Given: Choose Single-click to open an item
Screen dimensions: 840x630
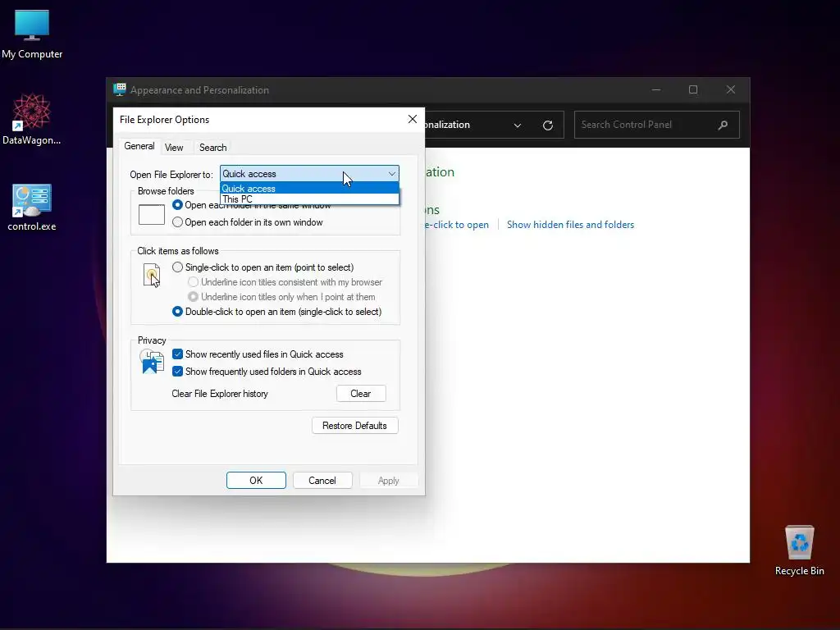Looking at the screenshot, I should tap(263, 267).
